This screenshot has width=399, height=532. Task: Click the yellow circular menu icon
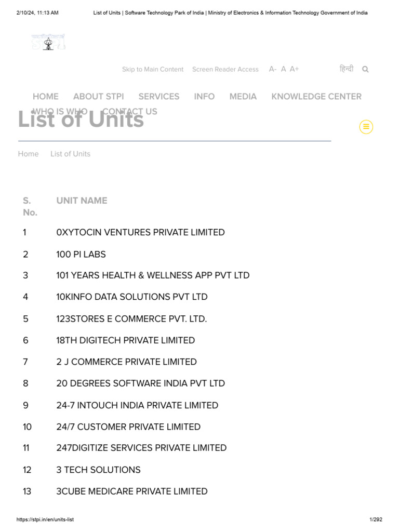[x=366, y=127]
